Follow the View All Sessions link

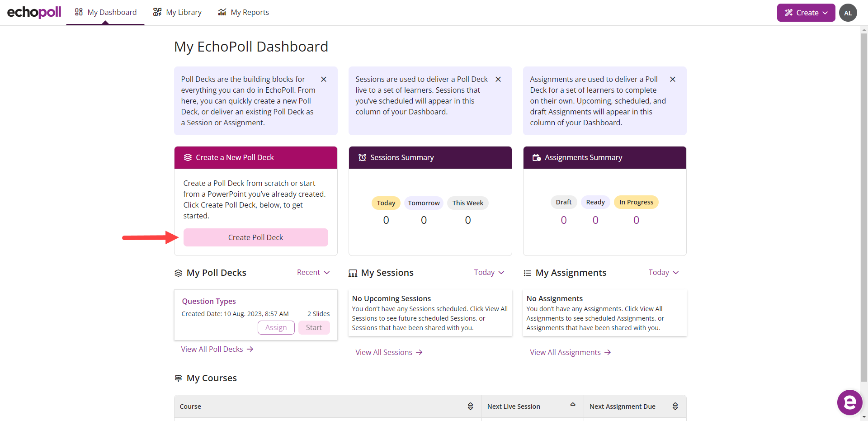pyautogui.click(x=388, y=352)
